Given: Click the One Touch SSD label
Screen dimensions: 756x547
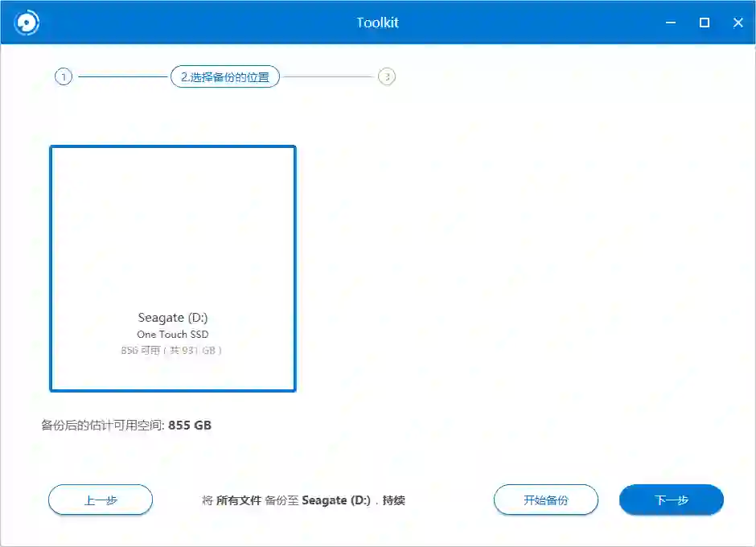Looking at the screenshot, I should click(173, 335).
